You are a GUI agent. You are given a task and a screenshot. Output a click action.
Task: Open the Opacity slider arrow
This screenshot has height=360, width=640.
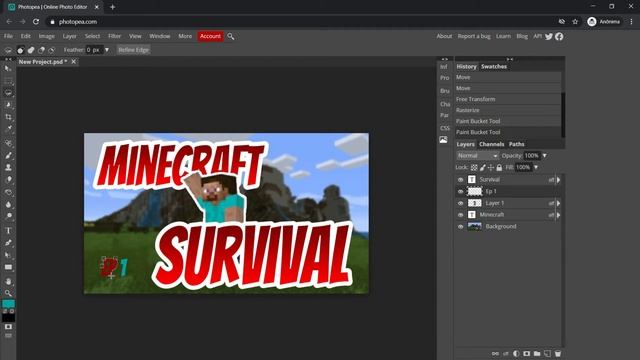coord(544,156)
